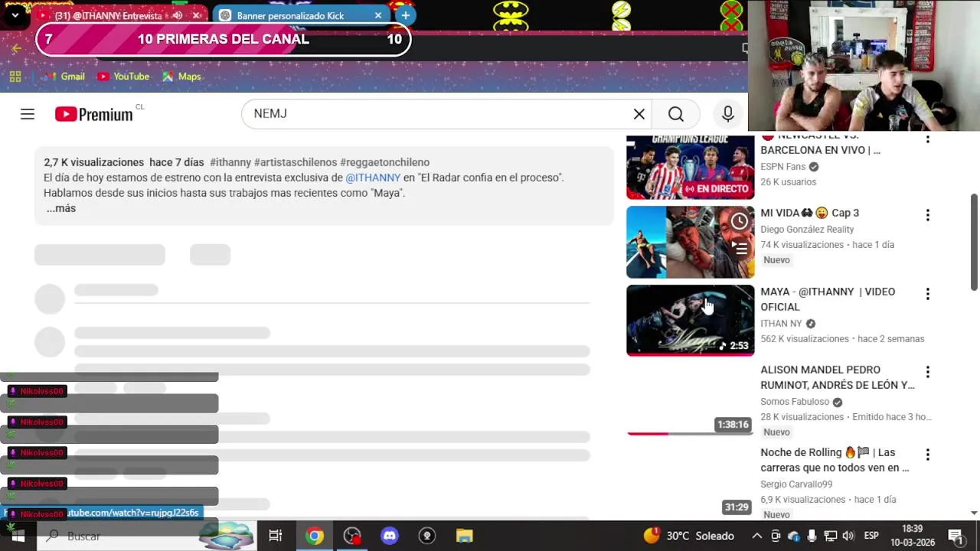Open Windows Task View
Image resolution: width=980 pixels, height=551 pixels.
[276, 536]
